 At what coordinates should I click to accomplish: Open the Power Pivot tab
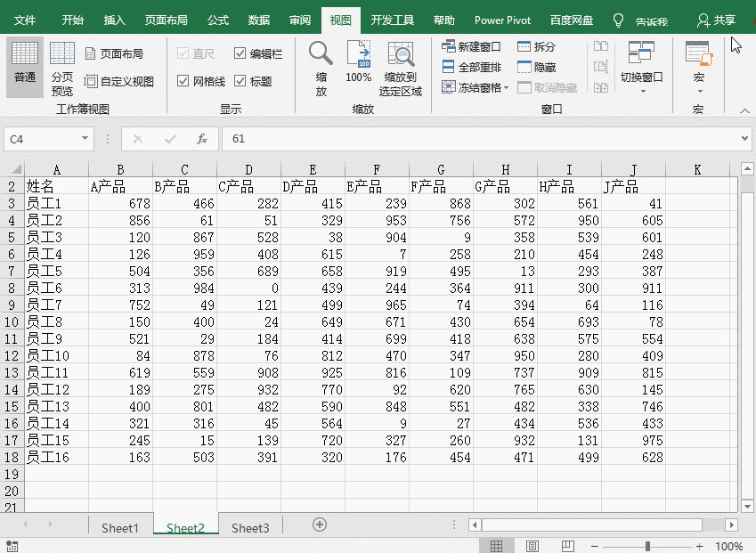coord(502,20)
